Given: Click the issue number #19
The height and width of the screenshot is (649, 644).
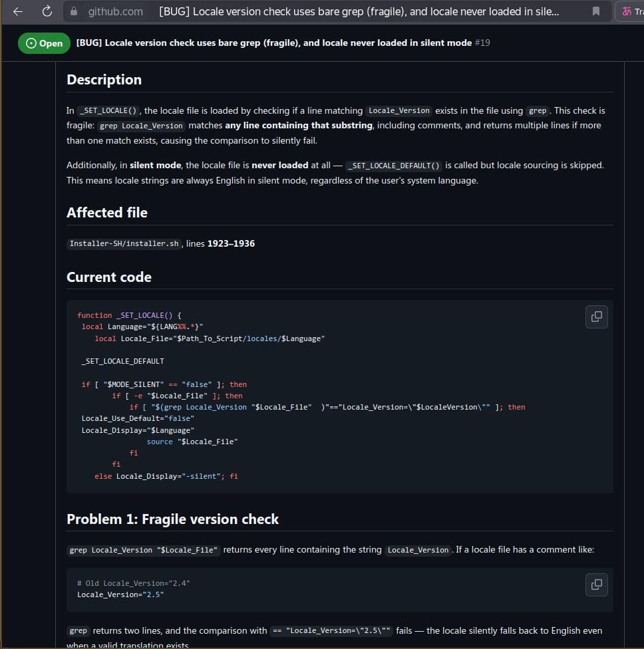Looking at the screenshot, I should [482, 43].
